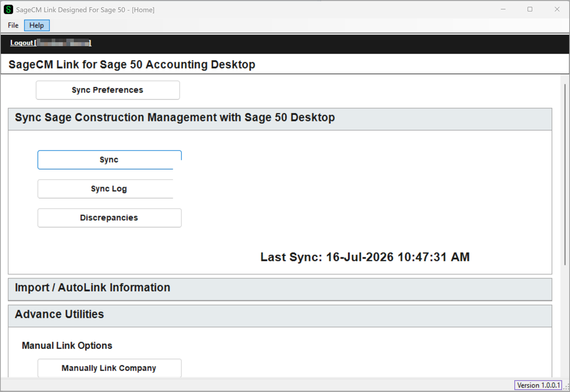The height and width of the screenshot is (392, 570).
Task: Click the Manually Link Company button
Action: click(x=109, y=368)
